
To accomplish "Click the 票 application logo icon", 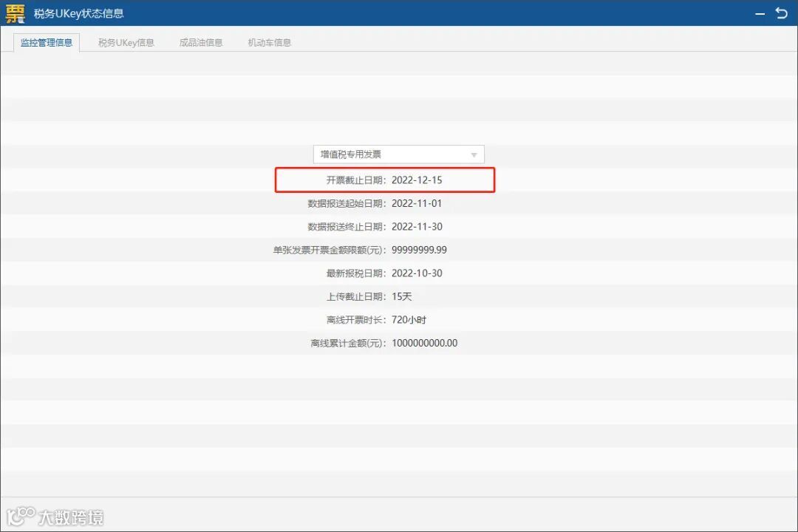I will point(15,13).
